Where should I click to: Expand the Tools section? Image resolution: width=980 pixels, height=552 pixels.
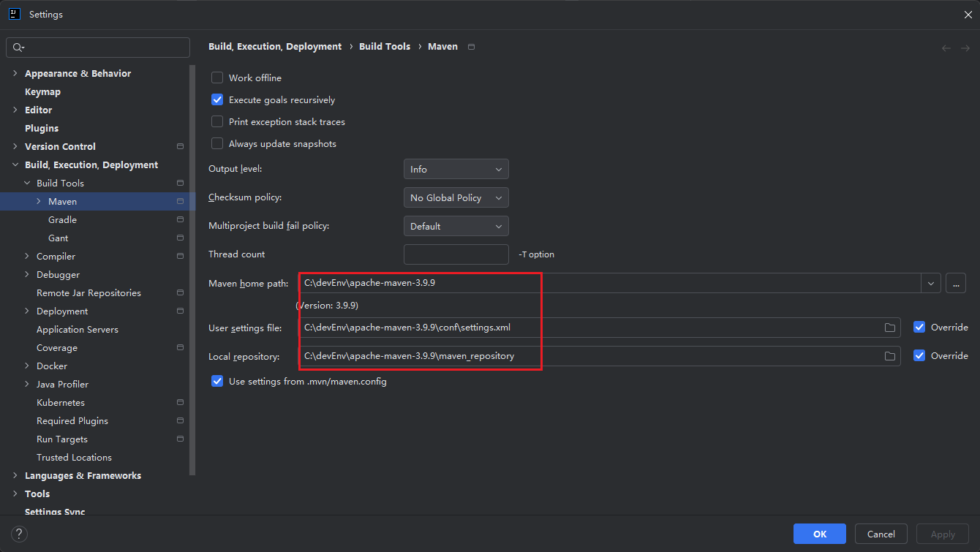point(15,494)
